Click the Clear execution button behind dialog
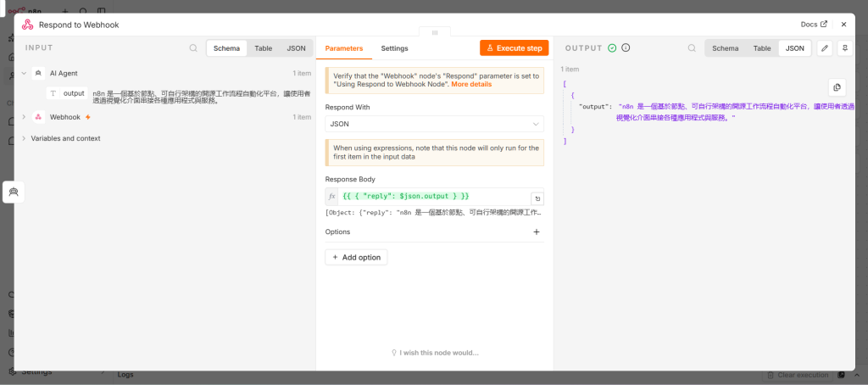Screen dimensions: 868x385 click(x=797, y=375)
